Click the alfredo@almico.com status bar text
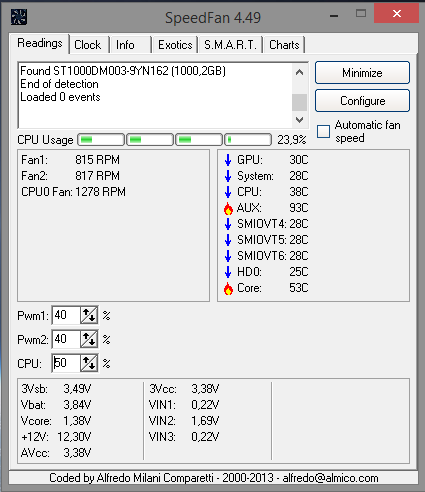Image resolution: width=425 pixels, height=492 pixels. (x=330, y=478)
